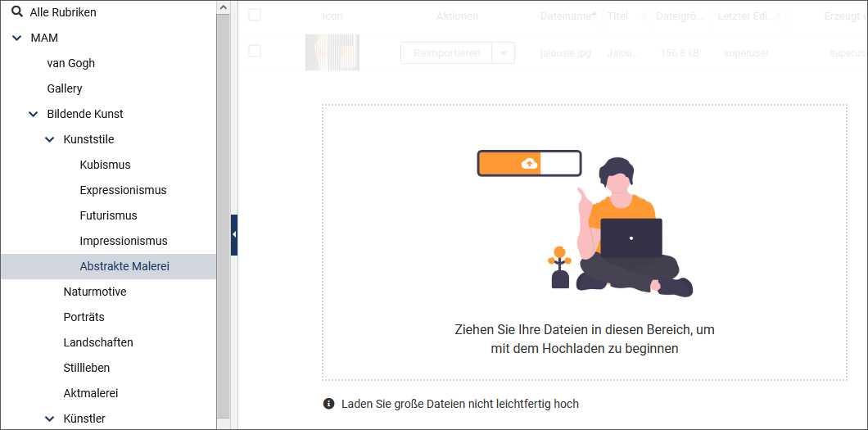The width and height of the screenshot is (868, 430).
Task: Open the Naturmotive rubric
Action: click(x=95, y=292)
